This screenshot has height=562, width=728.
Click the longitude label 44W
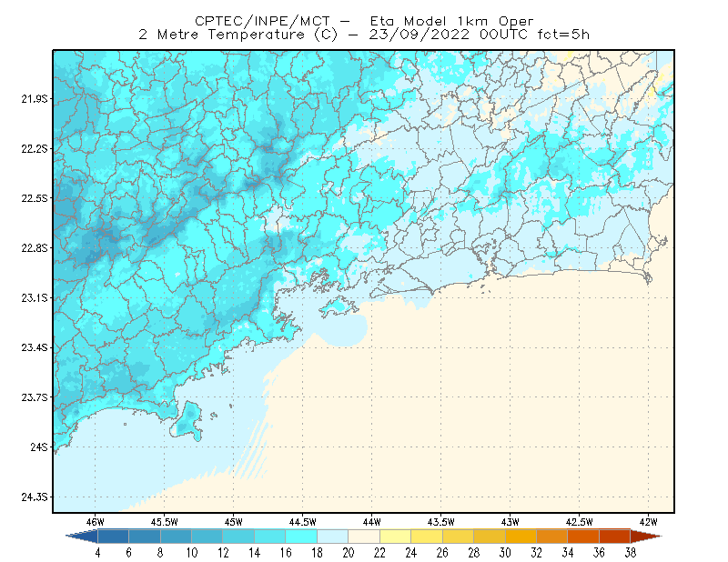(371, 522)
